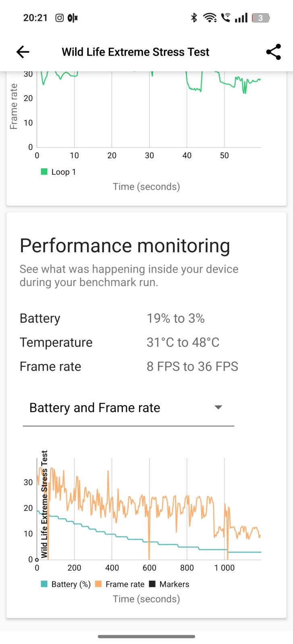Screen dimensions: 293x644
Task: Tap the Wild Life Extreme Stress Test title
Action: [x=135, y=52]
